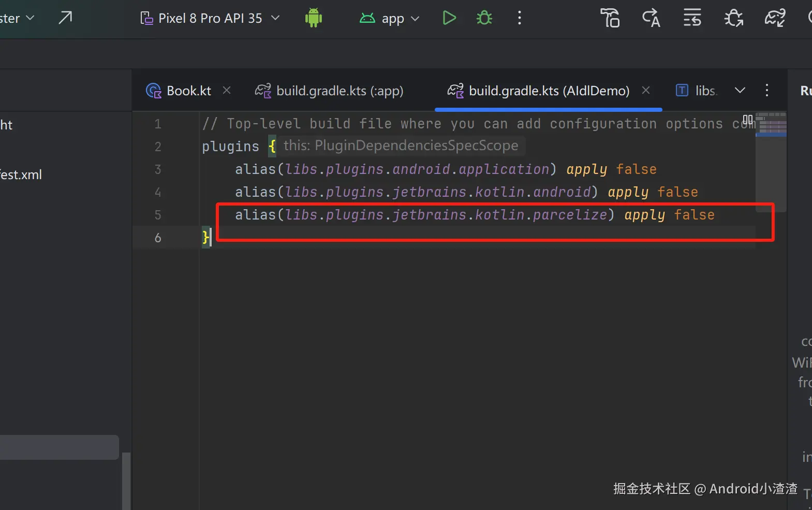Click line number 5 in the gutter
The width and height of the screenshot is (812, 510).
(x=158, y=215)
